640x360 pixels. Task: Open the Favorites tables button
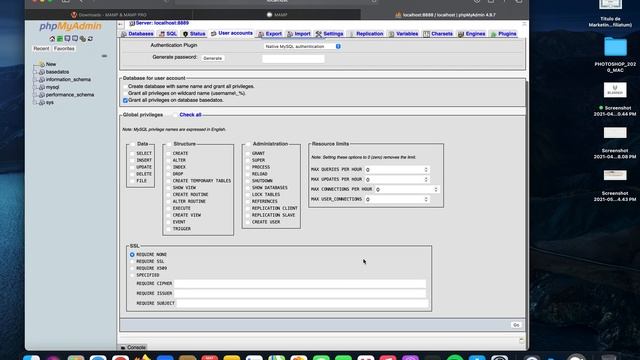pos(64,49)
